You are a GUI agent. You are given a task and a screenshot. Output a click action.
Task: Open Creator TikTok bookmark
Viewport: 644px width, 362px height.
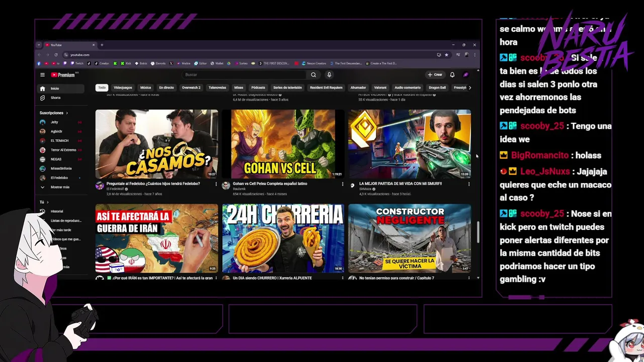point(101,63)
